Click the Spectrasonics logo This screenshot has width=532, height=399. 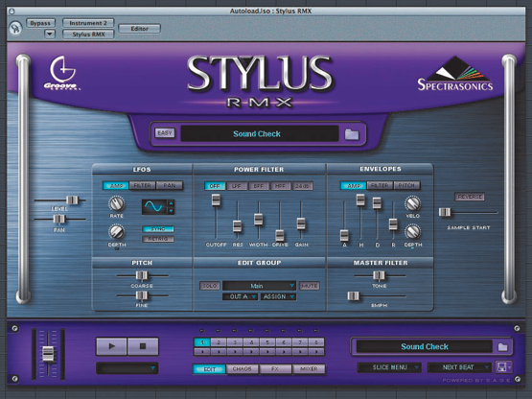click(455, 74)
